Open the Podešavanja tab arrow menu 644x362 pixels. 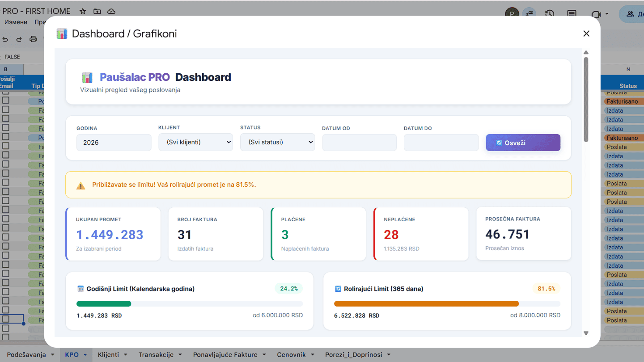pyautogui.click(x=53, y=355)
